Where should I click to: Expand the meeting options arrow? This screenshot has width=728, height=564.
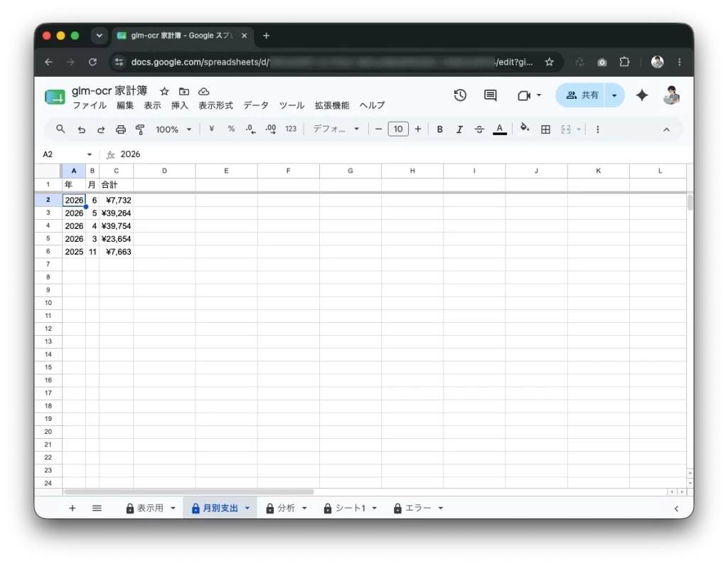click(x=539, y=95)
